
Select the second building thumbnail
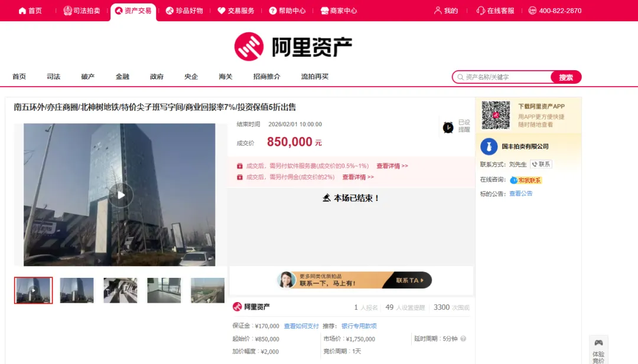coord(76,290)
